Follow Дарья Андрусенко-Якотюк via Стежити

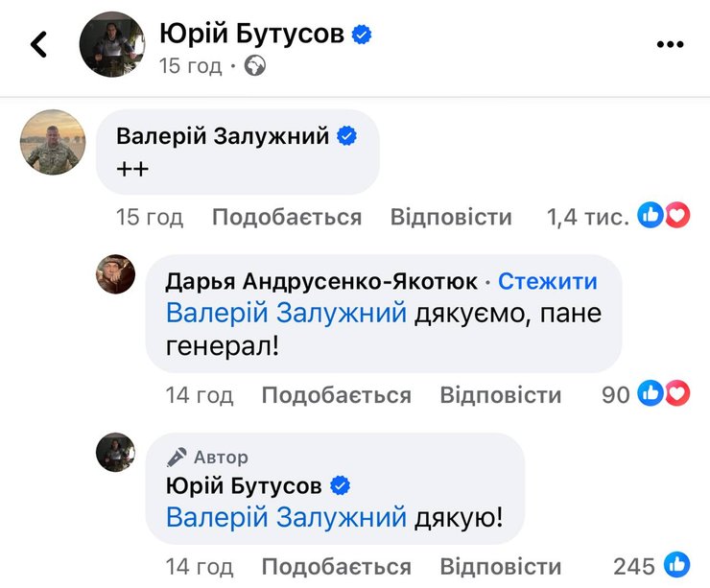[547, 281]
